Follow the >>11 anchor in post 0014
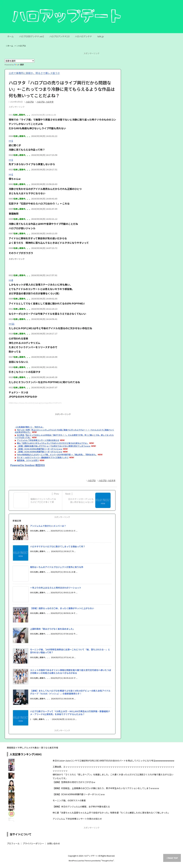Viewport: 183px width, 868px height. [11, 324]
